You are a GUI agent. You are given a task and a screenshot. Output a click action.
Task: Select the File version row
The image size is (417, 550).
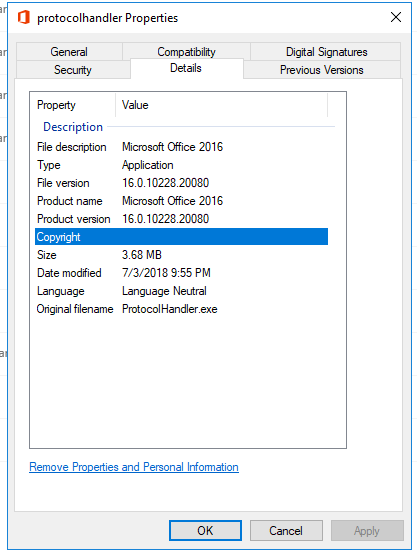(181, 183)
